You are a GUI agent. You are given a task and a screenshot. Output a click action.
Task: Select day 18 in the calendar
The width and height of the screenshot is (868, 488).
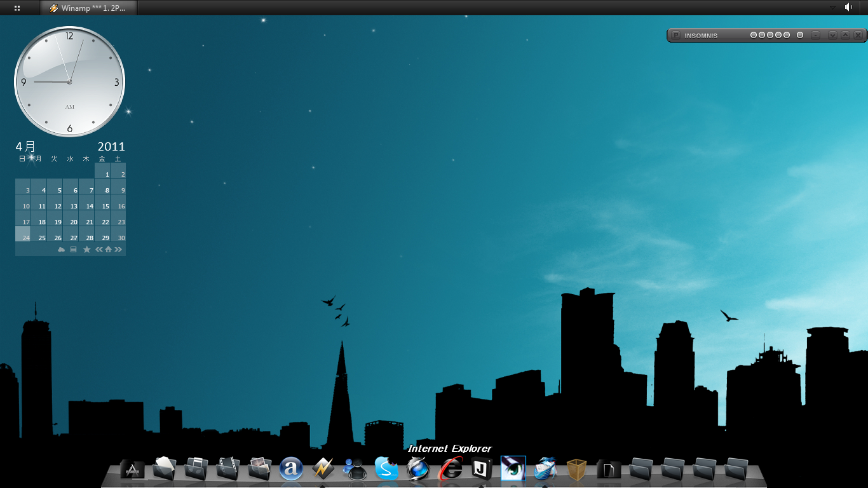point(39,218)
